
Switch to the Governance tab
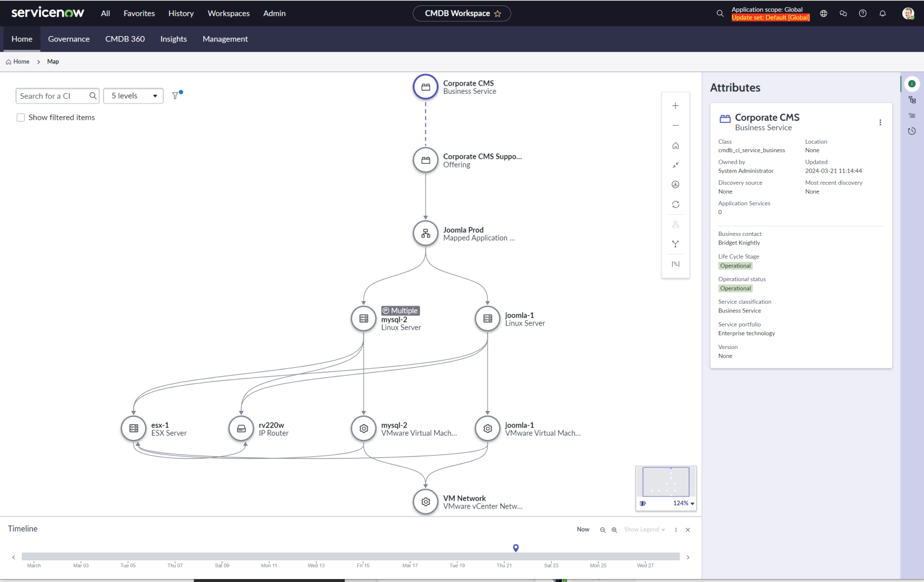click(69, 39)
